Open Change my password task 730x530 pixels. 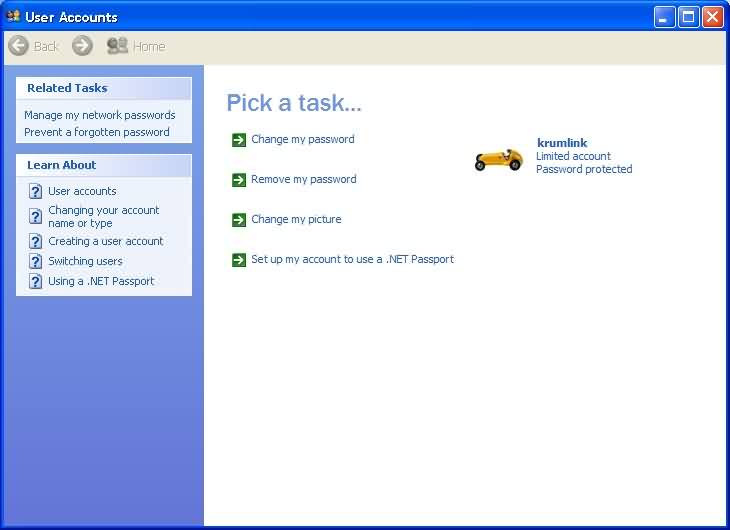click(x=303, y=139)
